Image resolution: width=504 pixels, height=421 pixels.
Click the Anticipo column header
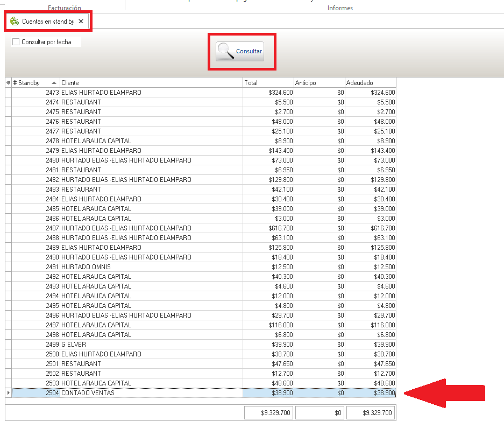coord(318,83)
